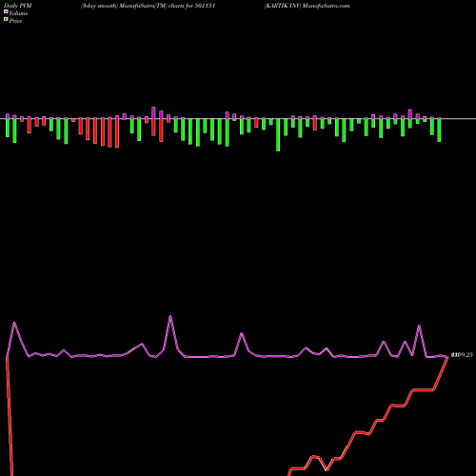Select the 'Price' legend label

pos(15,21)
